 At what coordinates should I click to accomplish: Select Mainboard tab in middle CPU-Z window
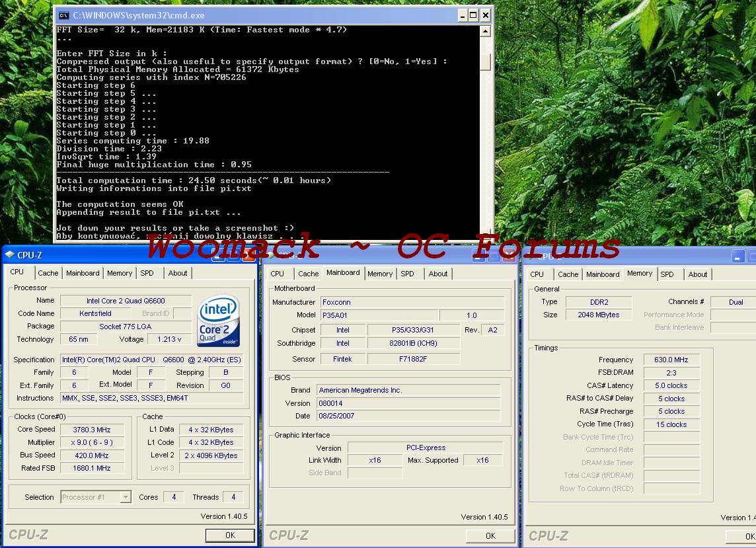[343, 272]
